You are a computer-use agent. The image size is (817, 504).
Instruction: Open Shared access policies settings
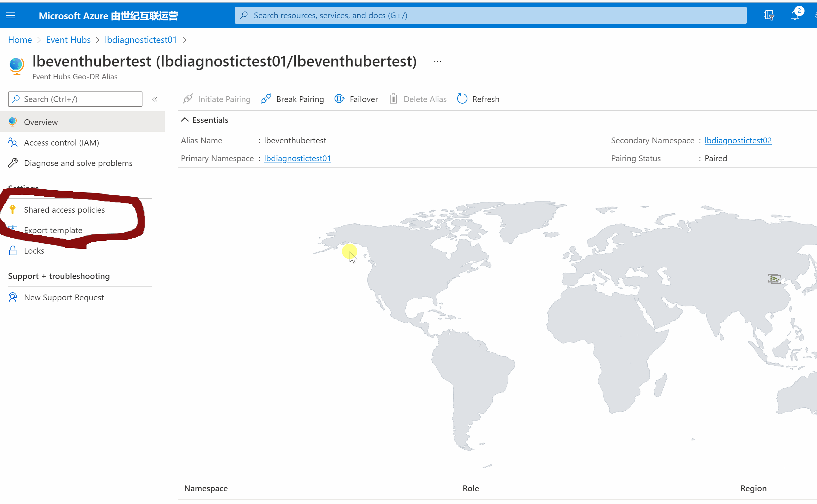(64, 210)
